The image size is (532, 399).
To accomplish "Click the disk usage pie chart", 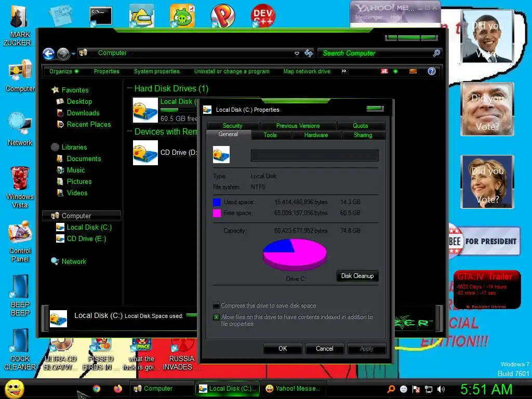I will [295, 254].
